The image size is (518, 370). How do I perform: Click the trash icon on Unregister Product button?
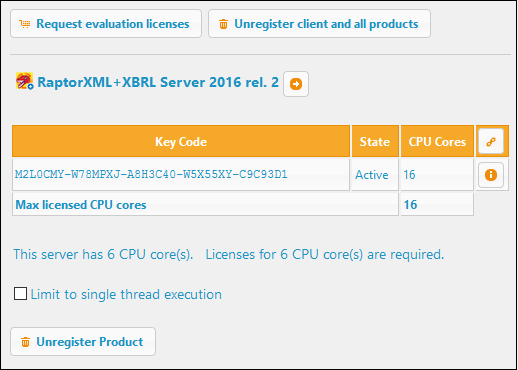click(x=25, y=342)
